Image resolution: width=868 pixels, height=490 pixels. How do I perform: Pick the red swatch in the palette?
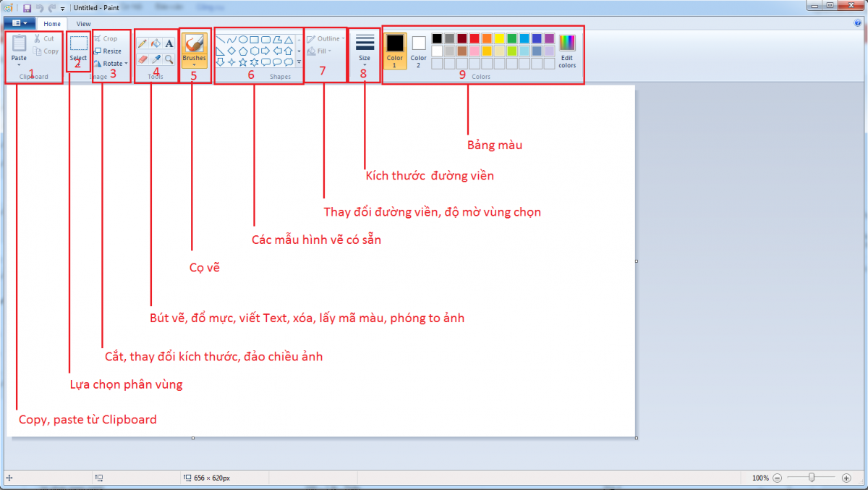click(x=474, y=38)
